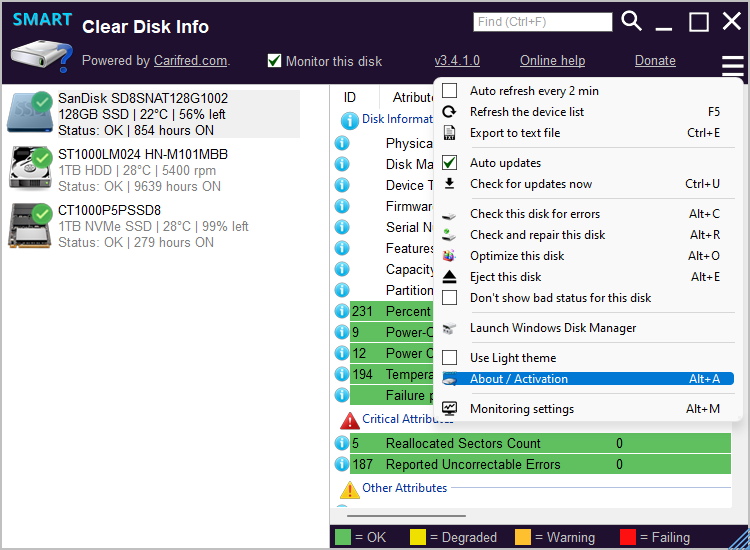
Task: Click the ID column header
Action: (x=350, y=97)
